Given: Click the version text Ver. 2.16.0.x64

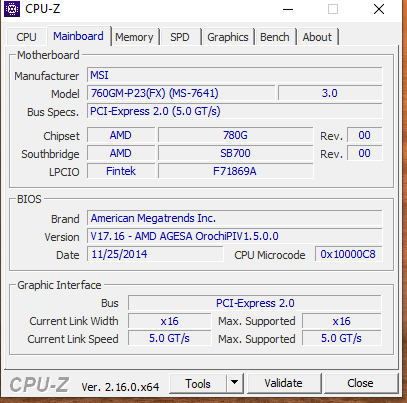Looking at the screenshot, I should point(120,387).
